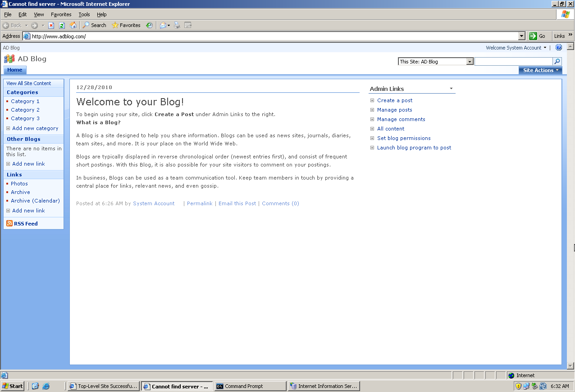
Task: Open the Category 1 link
Action: (25, 101)
